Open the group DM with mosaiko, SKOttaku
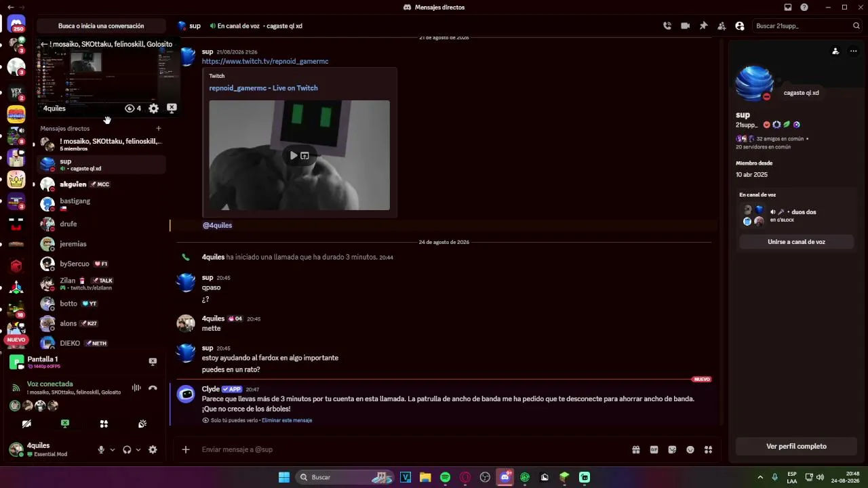The width and height of the screenshot is (868, 488). point(101,144)
